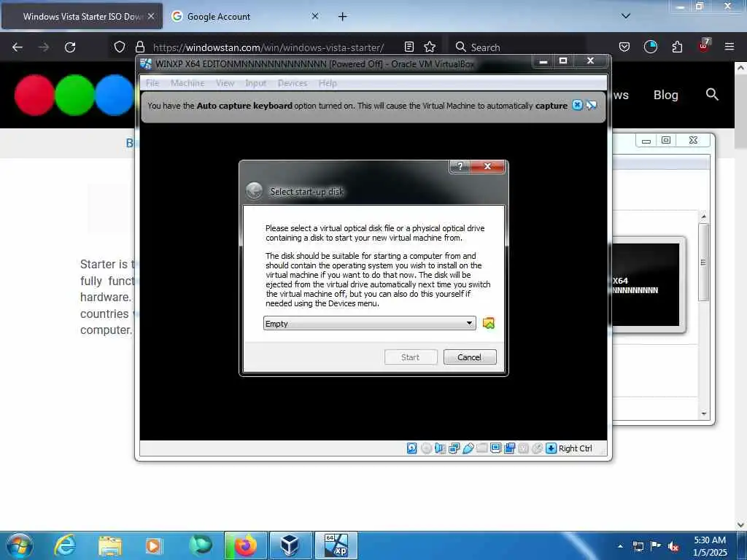Click the VM preview thumbnail in Manager window

(x=646, y=285)
